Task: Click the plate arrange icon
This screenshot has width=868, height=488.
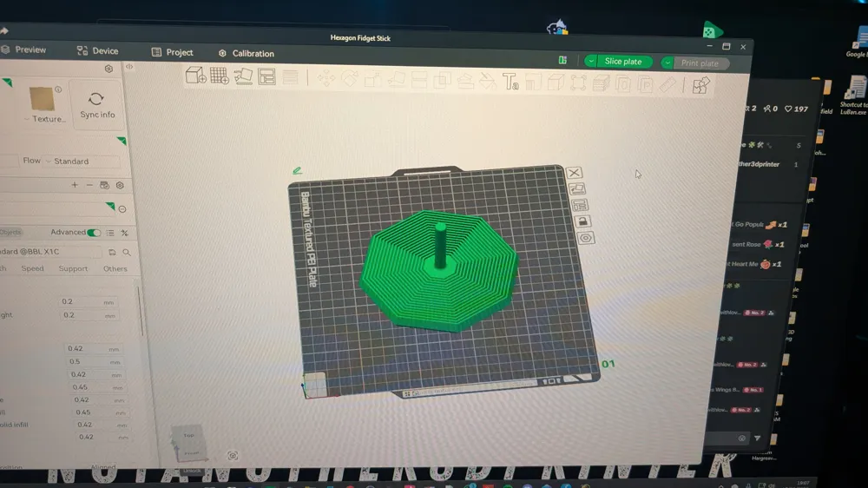Action: click(x=580, y=205)
